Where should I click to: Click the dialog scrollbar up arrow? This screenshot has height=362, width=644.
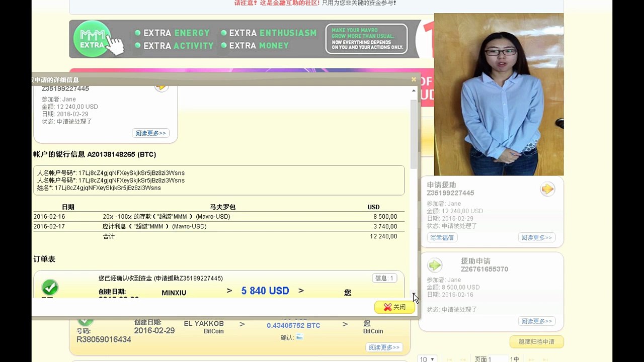click(414, 91)
